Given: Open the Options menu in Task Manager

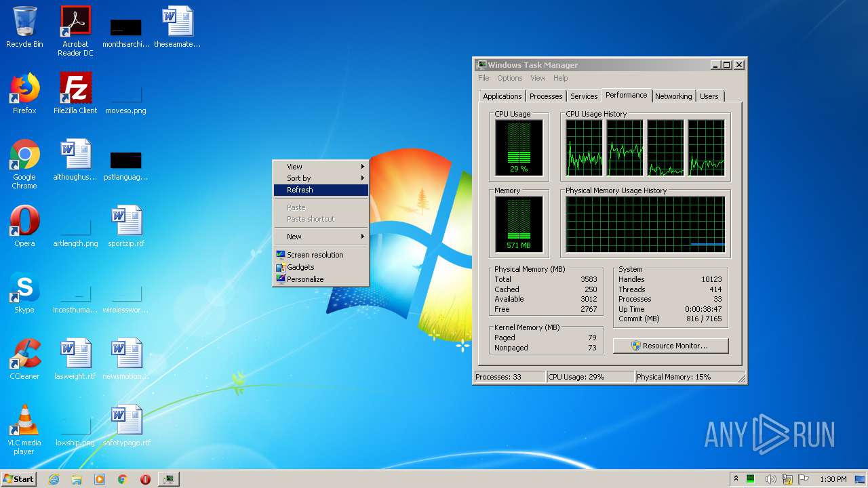Looking at the screenshot, I should [x=510, y=78].
